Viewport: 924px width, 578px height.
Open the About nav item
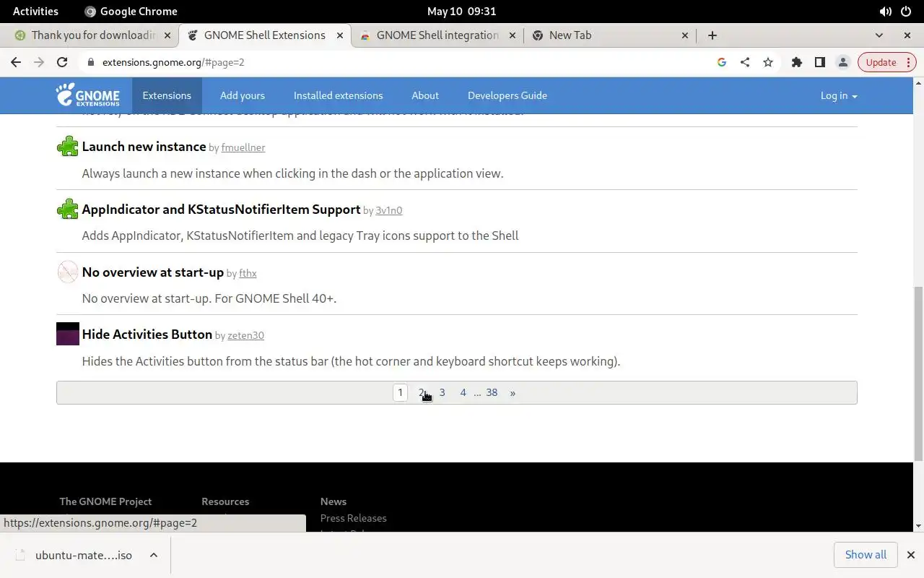point(425,95)
